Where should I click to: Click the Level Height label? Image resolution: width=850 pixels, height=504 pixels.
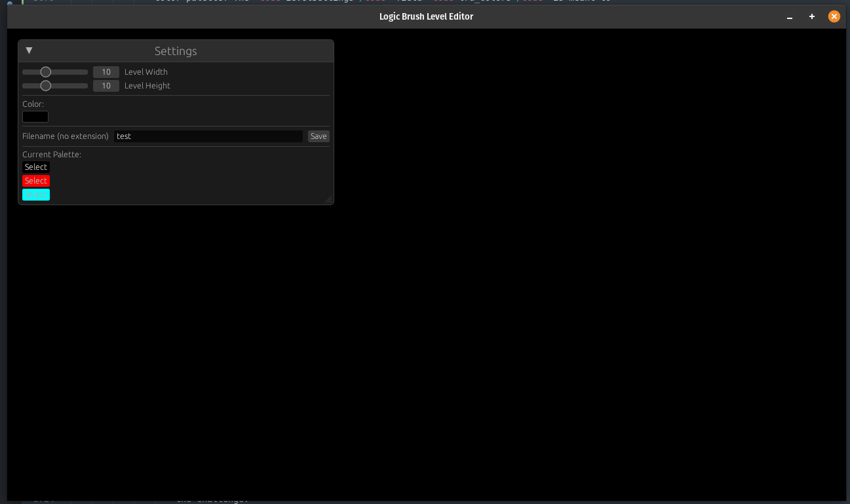[x=147, y=86]
